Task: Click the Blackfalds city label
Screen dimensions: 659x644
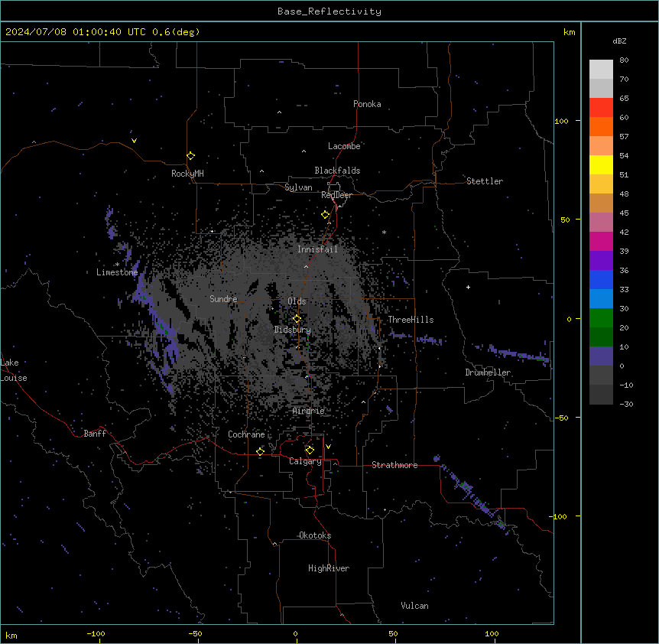Action: click(x=337, y=171)
